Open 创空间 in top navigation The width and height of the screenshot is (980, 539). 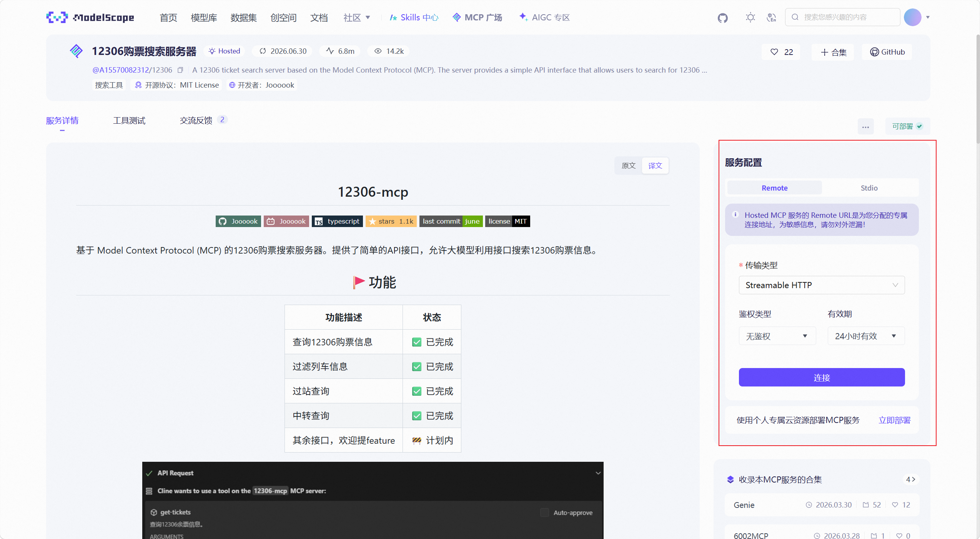coord(283,18)
